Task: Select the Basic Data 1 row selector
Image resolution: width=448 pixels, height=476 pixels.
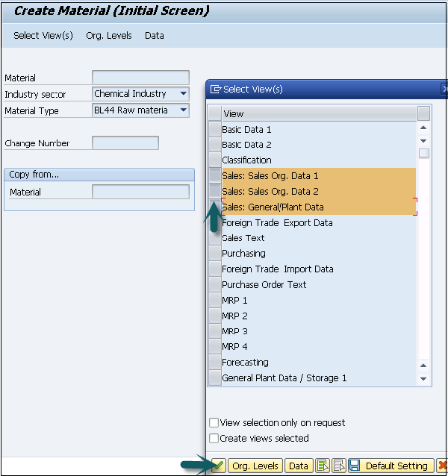Action: [x=214, y=129]
